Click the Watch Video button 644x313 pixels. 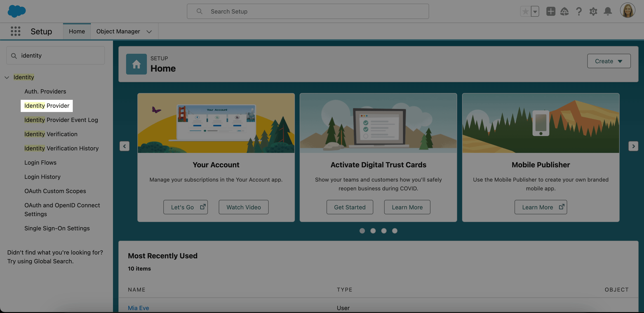coord(244,207)
